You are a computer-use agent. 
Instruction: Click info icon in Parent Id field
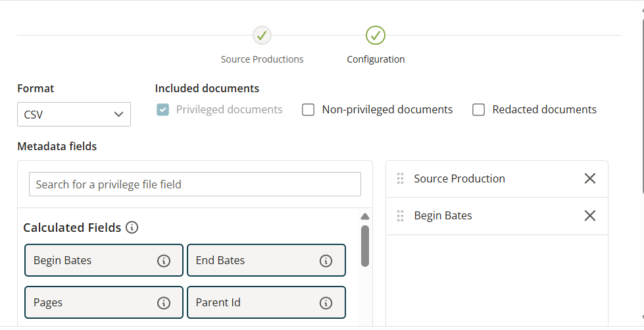326,303
